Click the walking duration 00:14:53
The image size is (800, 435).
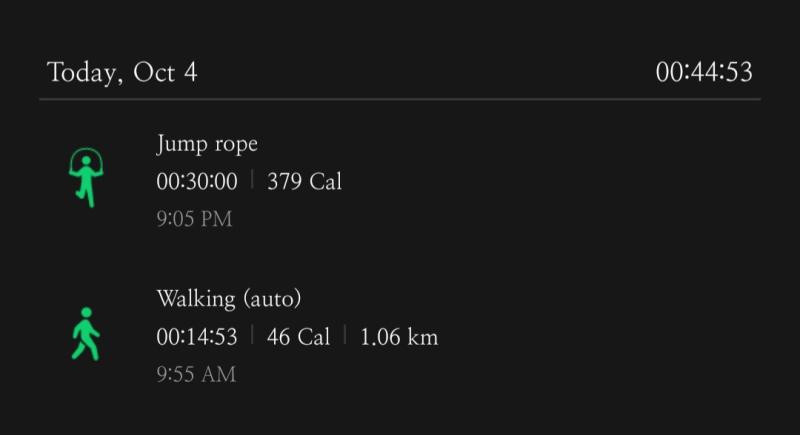tap(197, 337)
